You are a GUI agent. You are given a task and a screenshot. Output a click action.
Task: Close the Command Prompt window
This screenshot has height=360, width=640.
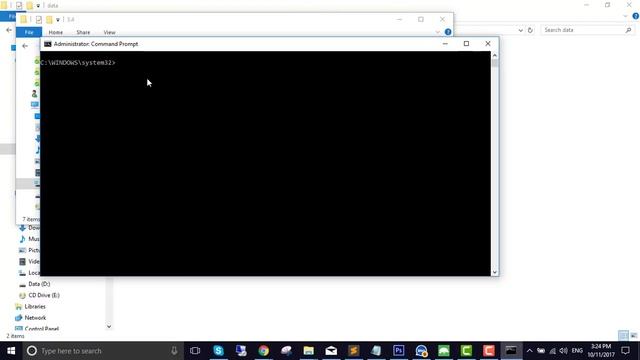click(488, 44)
